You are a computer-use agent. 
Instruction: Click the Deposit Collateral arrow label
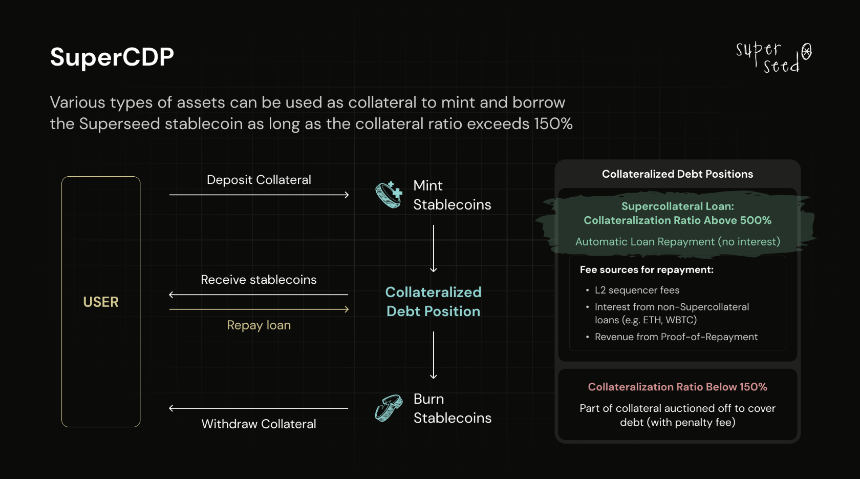259,179
